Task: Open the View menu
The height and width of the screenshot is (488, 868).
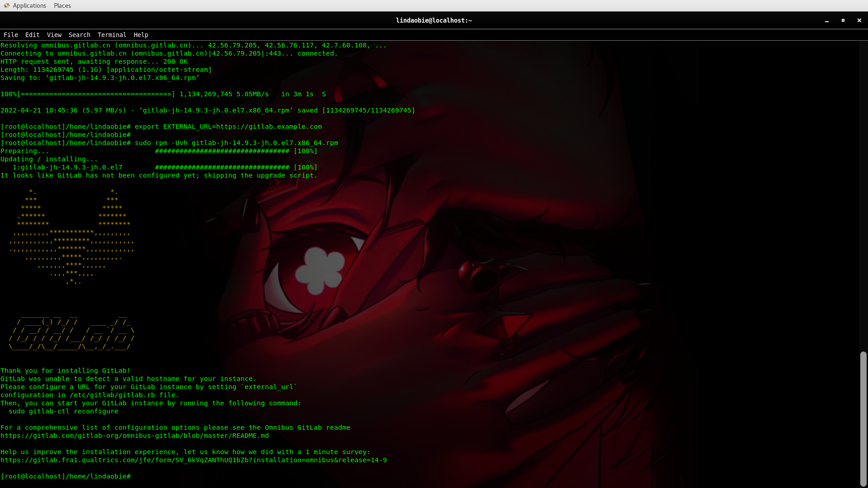Action: tap(54, 35)
